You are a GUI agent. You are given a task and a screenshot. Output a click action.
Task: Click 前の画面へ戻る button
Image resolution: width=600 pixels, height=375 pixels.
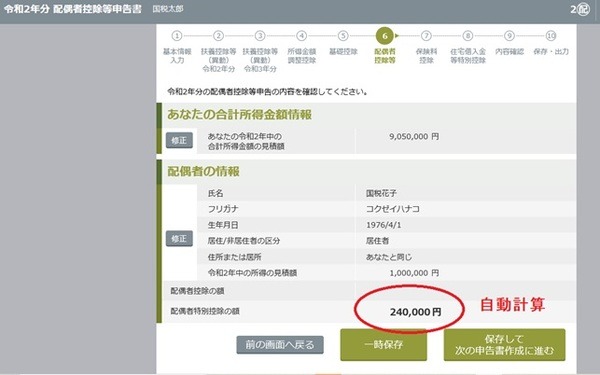280,345
